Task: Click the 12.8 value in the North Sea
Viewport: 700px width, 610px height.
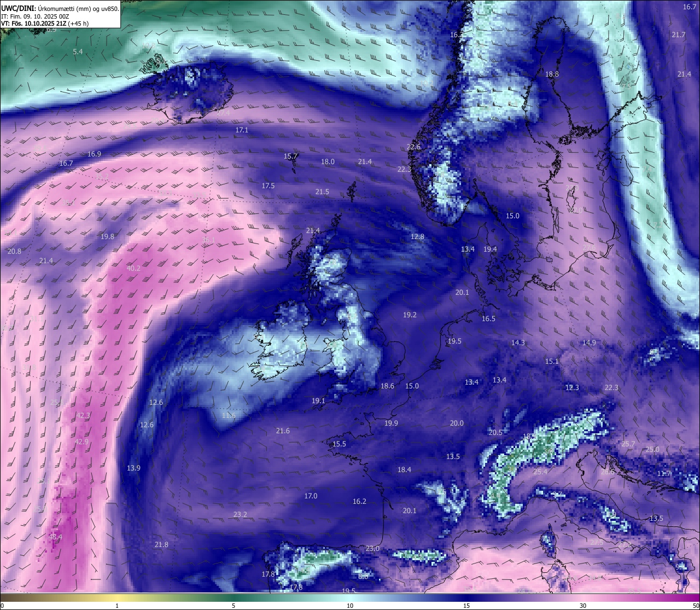Action: tap(417, 236)
